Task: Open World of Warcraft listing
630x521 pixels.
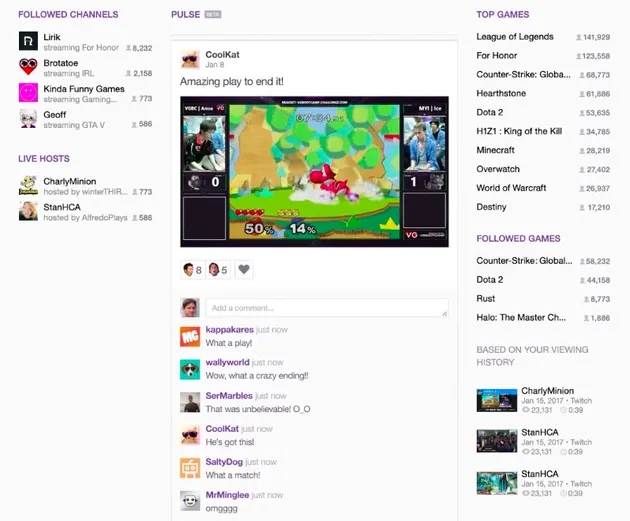Action: pyautogui.click(x=511, y=188)
